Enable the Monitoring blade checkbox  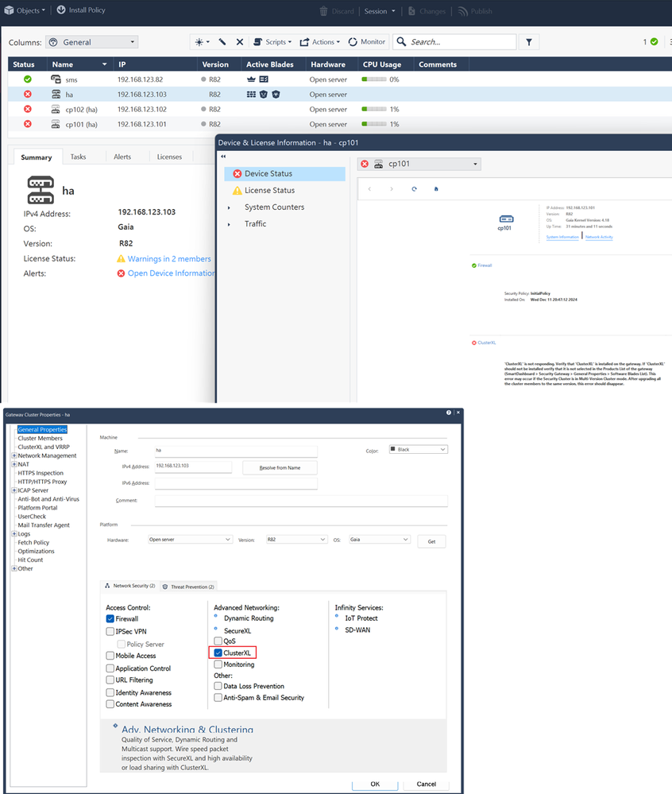click(x=218, y=664)
